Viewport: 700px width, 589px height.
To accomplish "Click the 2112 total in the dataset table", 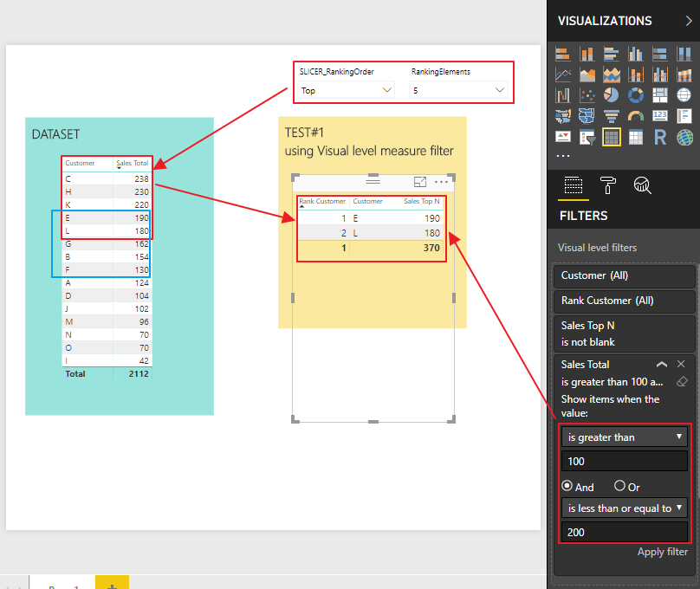I will click(139, 374).
